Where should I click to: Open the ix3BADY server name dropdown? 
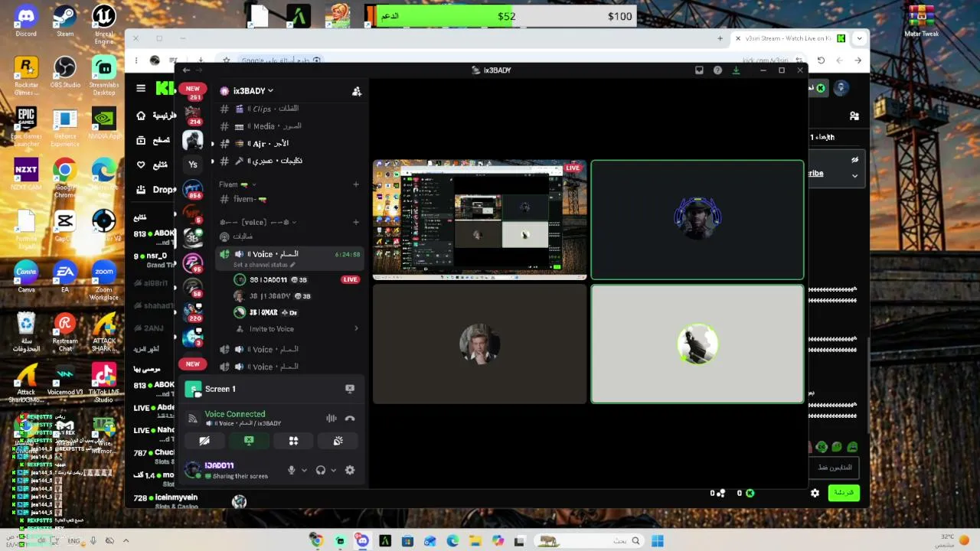click(x=253, y=91)
